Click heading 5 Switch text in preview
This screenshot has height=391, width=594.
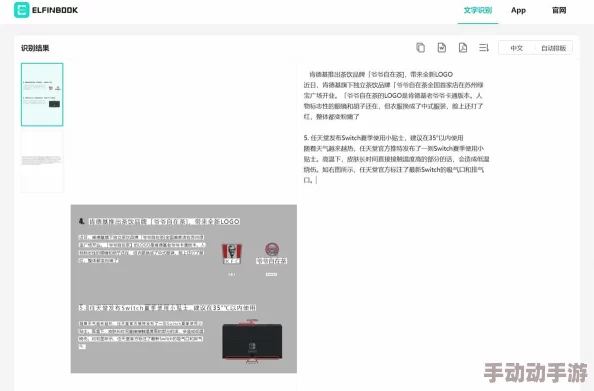click(x=167, y=308)
